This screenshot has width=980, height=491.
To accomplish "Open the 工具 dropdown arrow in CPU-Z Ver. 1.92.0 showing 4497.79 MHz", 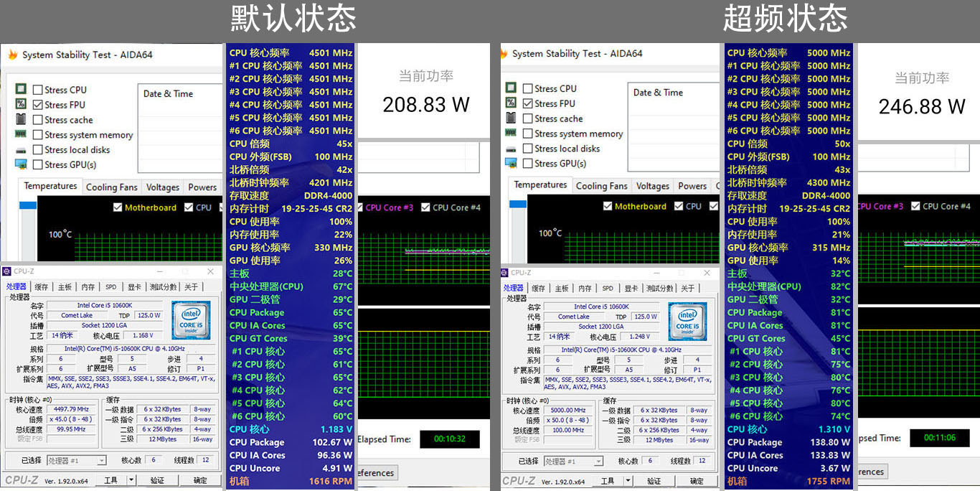I will coord(131,480).
